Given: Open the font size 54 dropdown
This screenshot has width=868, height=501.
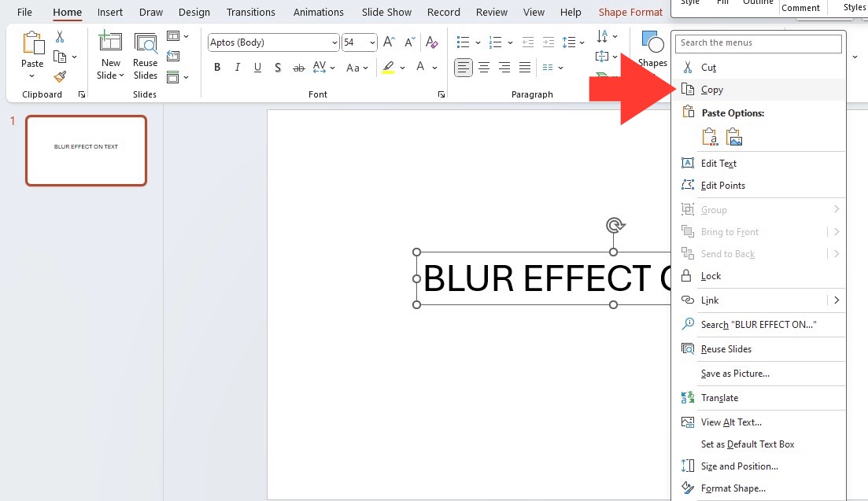Looking at the screenshot, I should pyautogui.click(x=372, y=42).
